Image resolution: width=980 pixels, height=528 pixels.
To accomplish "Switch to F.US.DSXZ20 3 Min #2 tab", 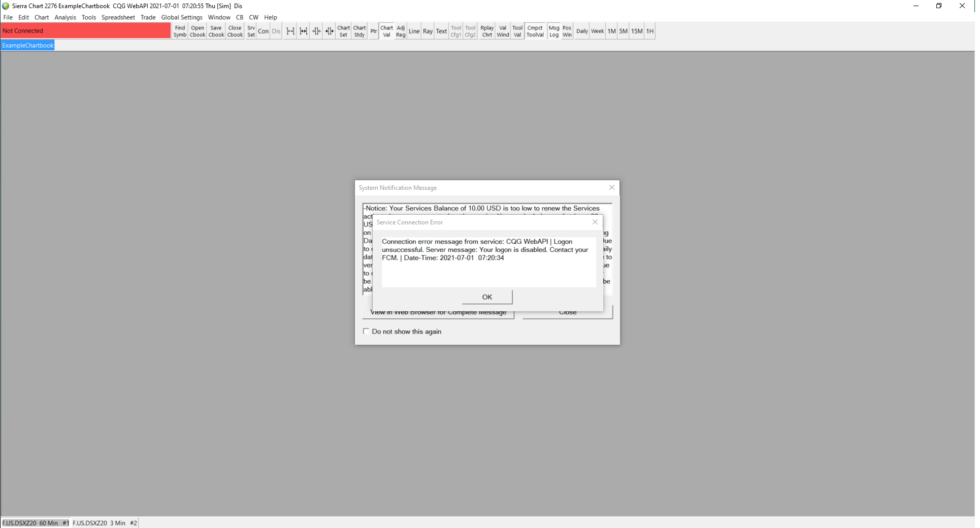I will pos(105,523).
